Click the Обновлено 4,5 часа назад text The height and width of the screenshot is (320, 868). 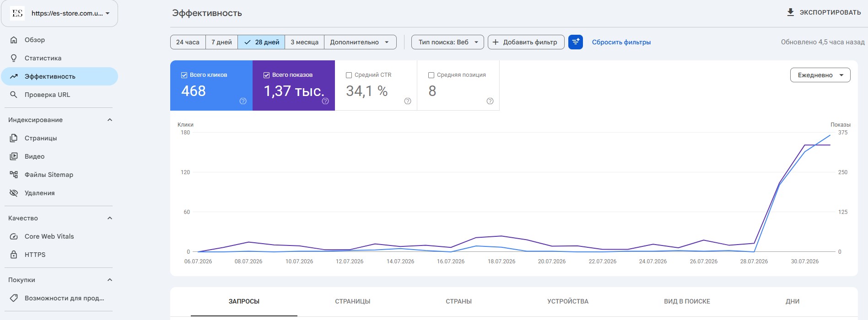pos(823,42)
